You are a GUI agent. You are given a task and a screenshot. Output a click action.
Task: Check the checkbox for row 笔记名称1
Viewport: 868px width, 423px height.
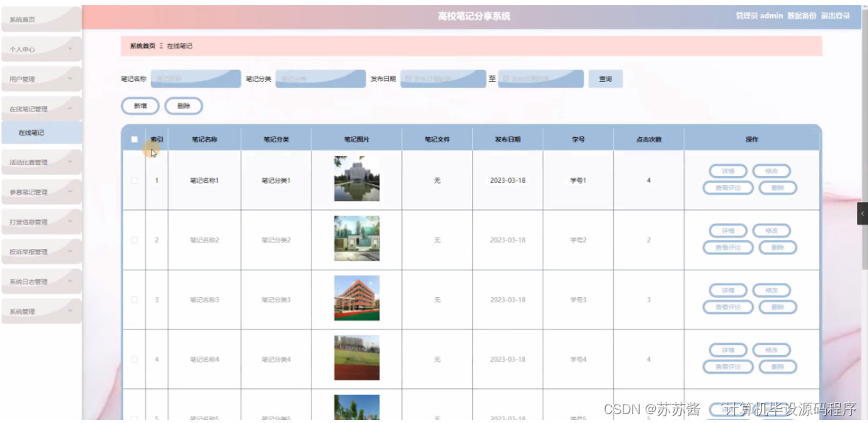134,180
